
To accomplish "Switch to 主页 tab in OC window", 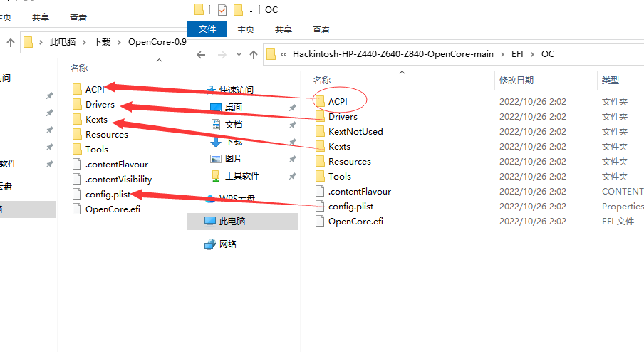I will pos(246,29).
